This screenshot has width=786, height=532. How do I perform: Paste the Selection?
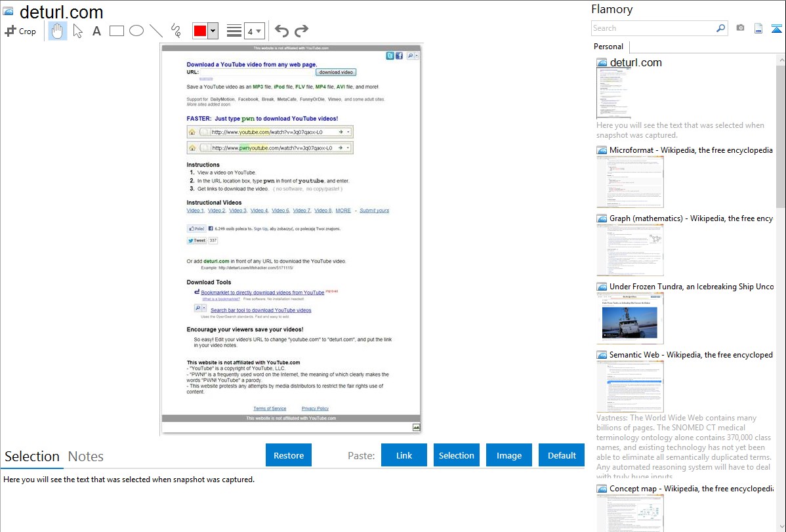456,455
